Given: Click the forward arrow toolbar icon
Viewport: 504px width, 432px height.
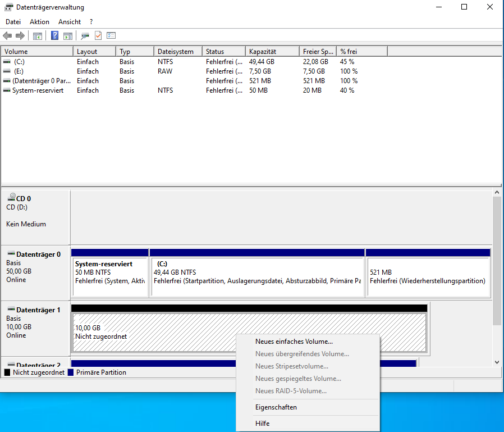Looking at the screenshot, I should [x=20, y=36].
